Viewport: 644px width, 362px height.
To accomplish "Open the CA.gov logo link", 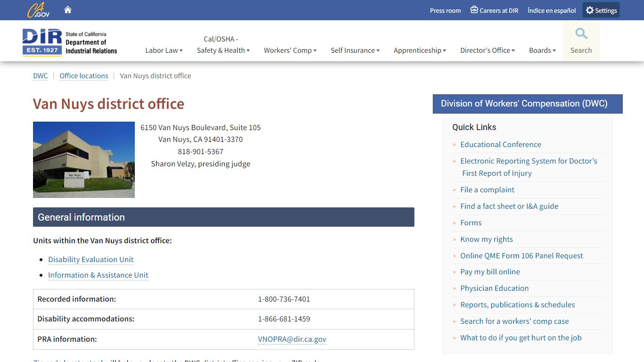I will pyautogui.click(x=38, y=10).
